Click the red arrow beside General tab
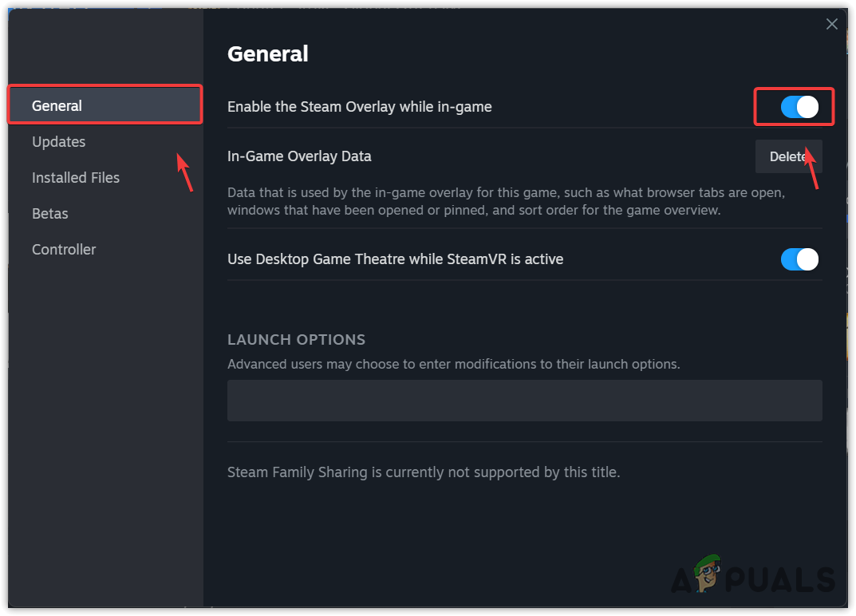856x616 pixels. pos(184,172)
